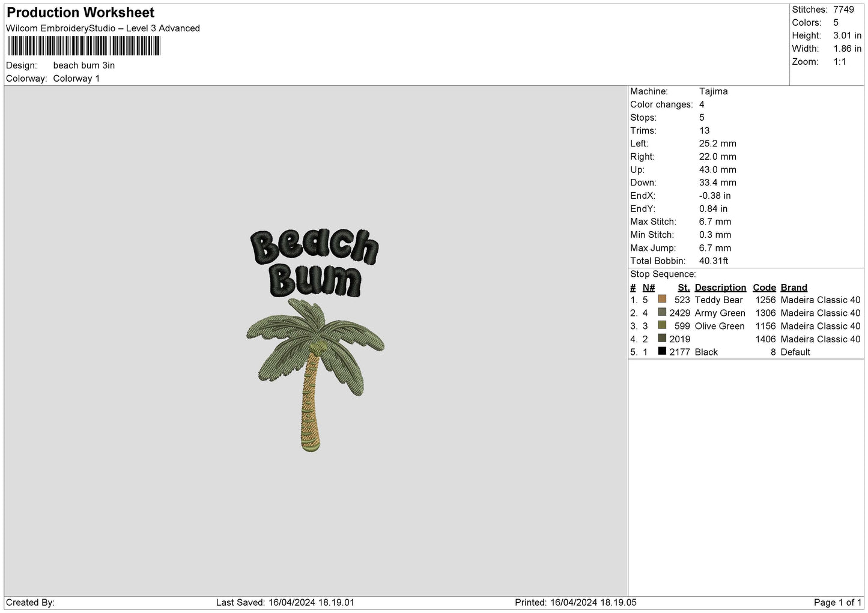Click the Army Green color swatch
The image size is (868, 613).
click(662, 312)
